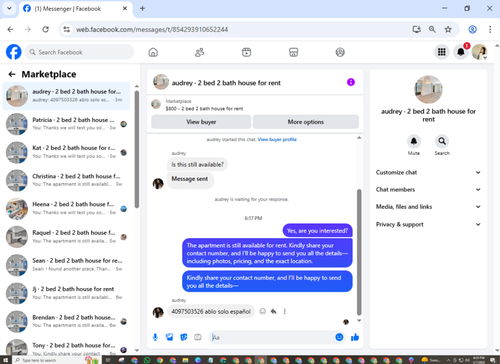Focus the Aa message input box

tap(273, 337)
